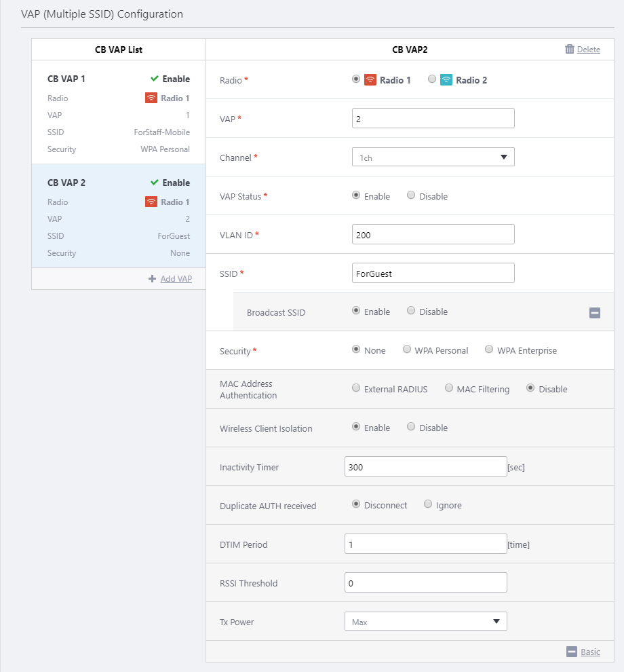
Task: Click the RSSI Threshold input field
Action: (426, 582)
